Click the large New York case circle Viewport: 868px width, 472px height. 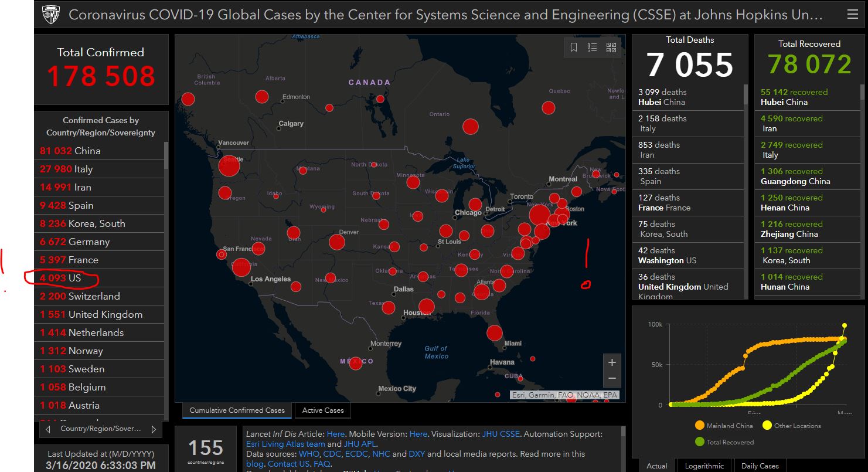click(x=540, y=215)
